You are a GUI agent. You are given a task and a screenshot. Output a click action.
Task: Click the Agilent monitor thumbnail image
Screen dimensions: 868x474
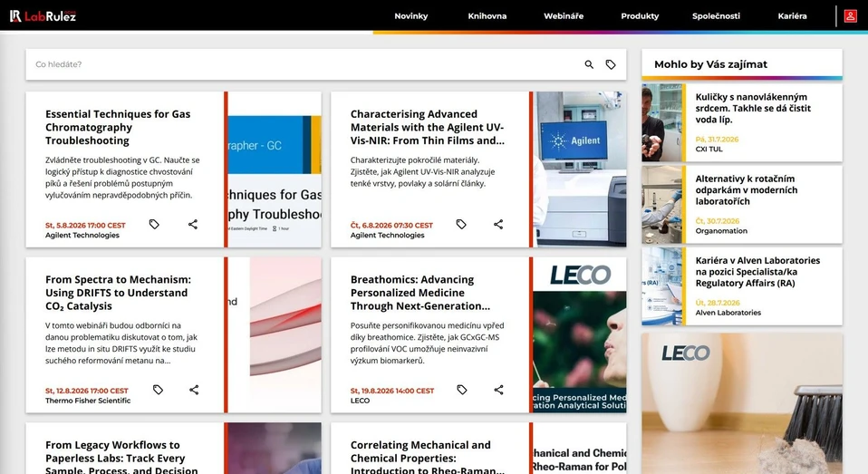(x=580, y=169)
